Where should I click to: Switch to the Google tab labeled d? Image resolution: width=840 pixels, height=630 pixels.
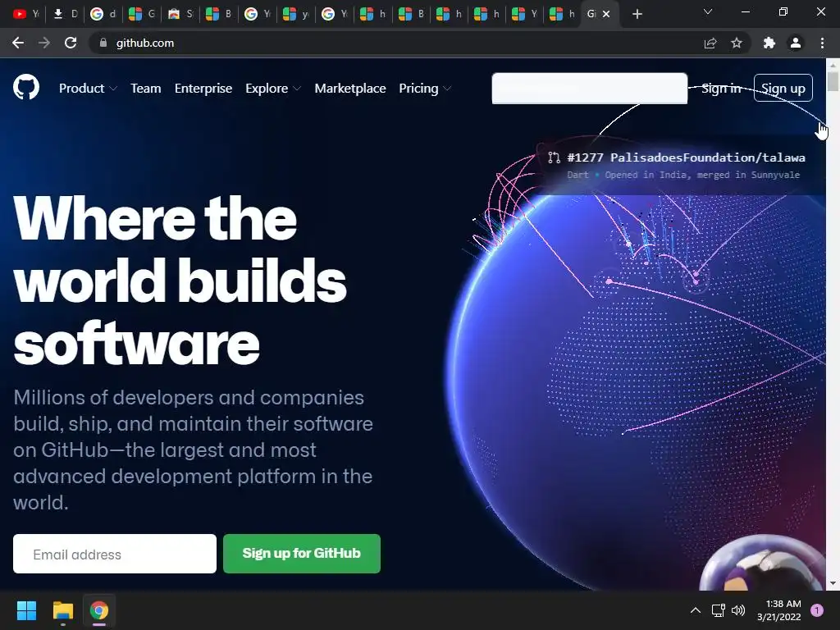[x=103, y=14]
